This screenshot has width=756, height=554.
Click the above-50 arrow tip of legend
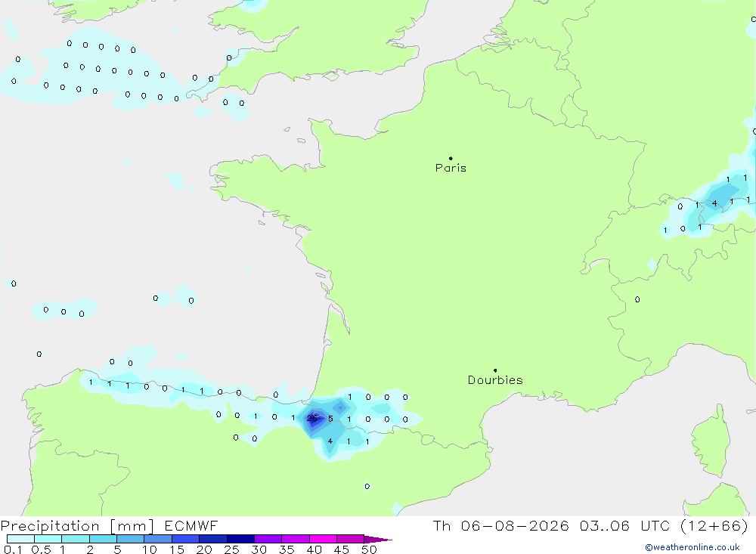click(379, 540)
